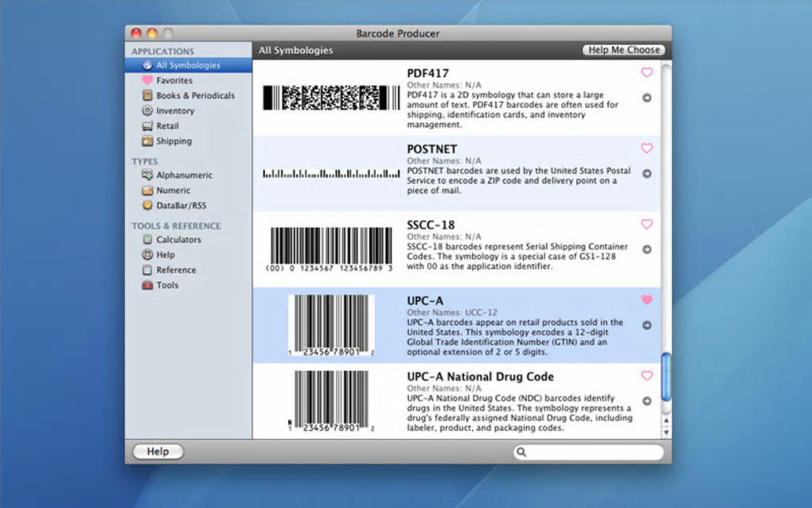Select the PDF417 barcode thumbnail
Image resolution: width=812 pixels, height=508 pixels.
click(331, 97)
